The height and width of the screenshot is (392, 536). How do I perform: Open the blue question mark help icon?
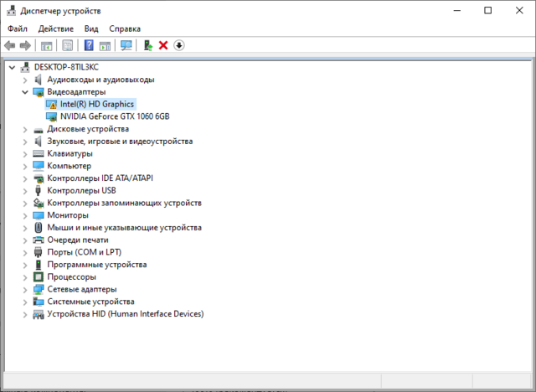pos(89,45)
